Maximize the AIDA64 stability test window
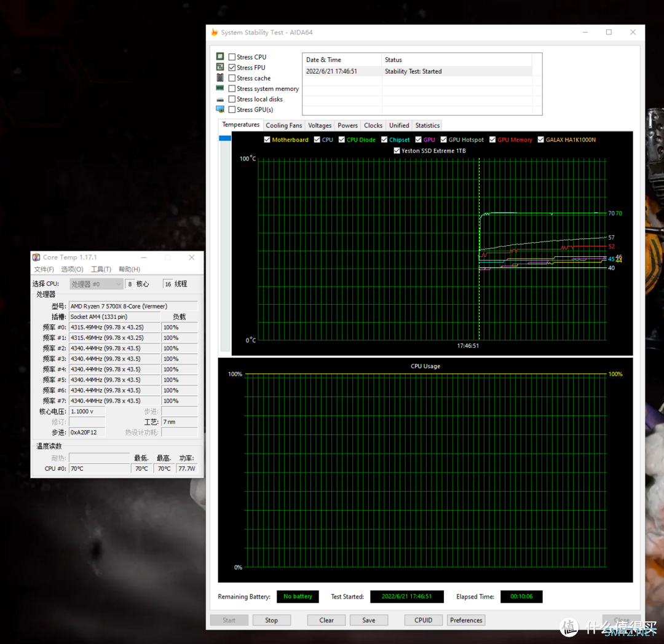 pos(609,32)
